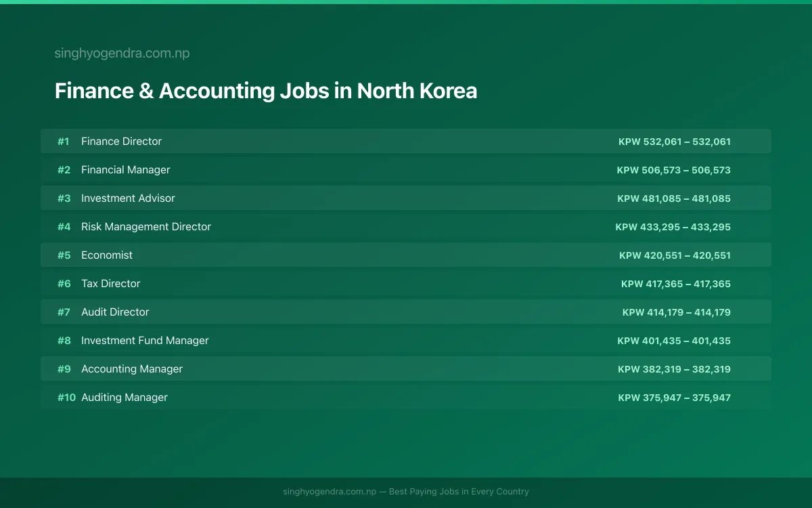The image size is (812, 508).
Task: Click salary KPW 417,365 – 417,365
Action: tap(676, 284)
